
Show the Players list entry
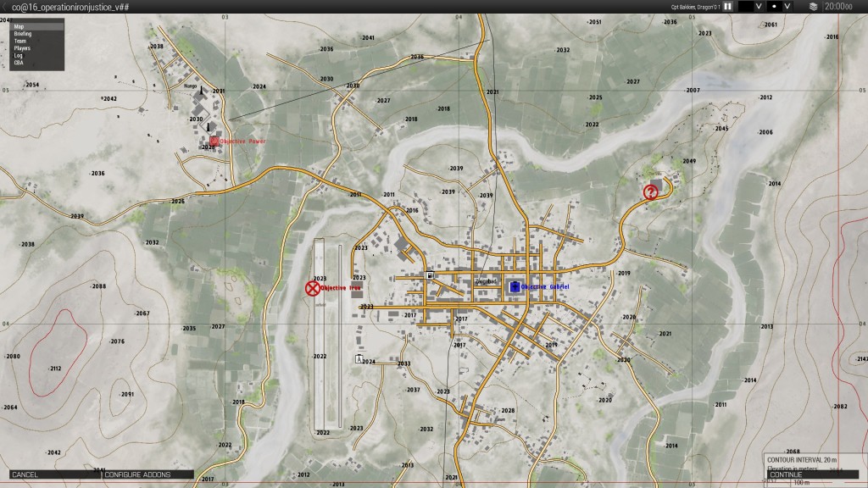(36, 48)
